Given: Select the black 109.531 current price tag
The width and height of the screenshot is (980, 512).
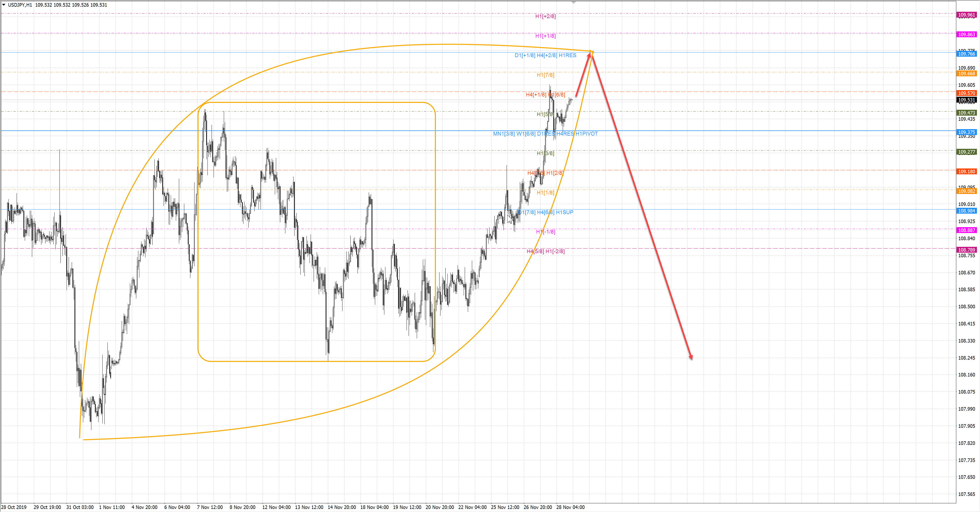Looking at the screenshot, I should 966,100.
